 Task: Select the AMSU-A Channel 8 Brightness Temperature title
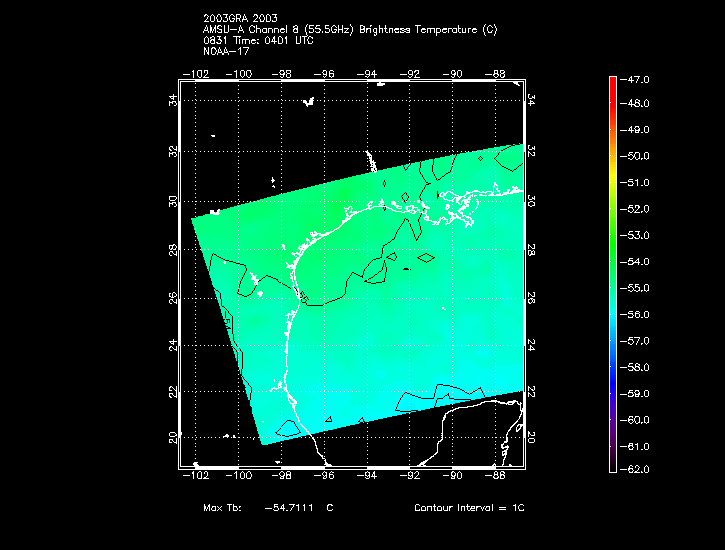[349, 30]
